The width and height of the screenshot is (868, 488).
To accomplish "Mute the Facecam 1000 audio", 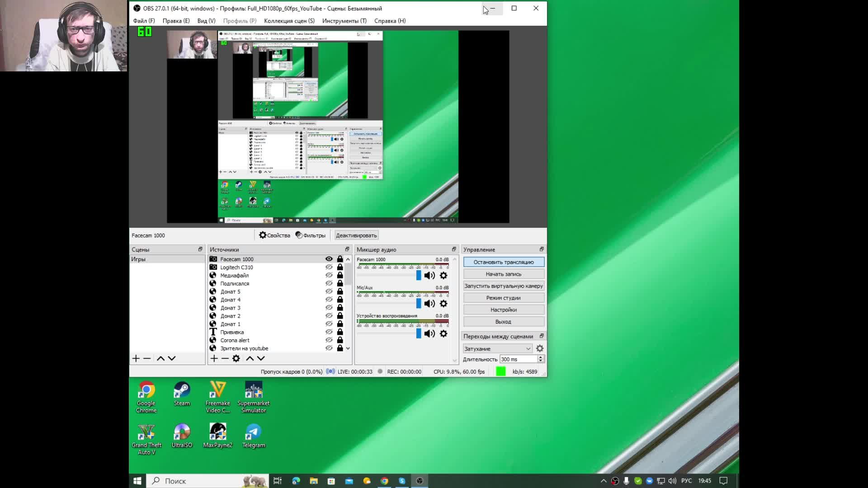I will tap(429, 275).
